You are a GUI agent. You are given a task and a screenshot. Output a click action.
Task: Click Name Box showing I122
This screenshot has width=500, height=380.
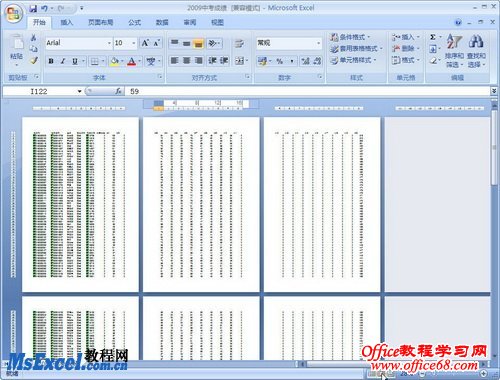39,91
